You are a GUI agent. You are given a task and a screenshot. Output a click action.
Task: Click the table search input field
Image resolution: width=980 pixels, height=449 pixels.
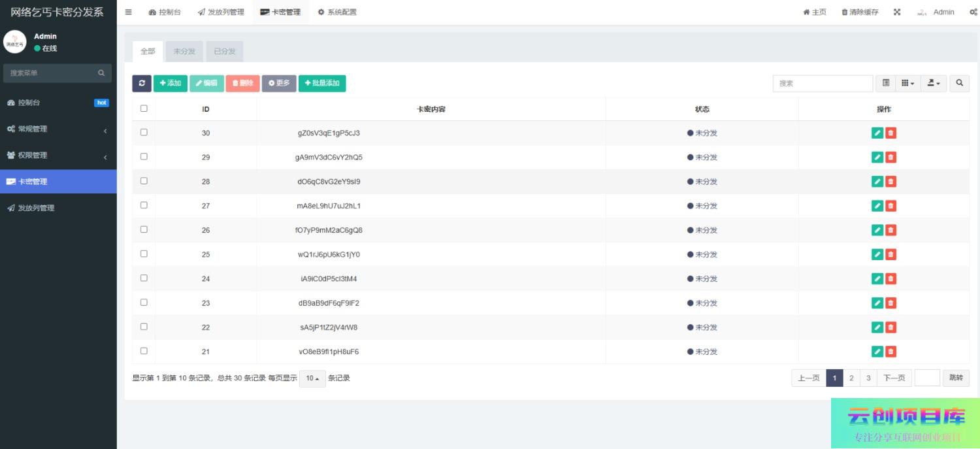(x=823, y=84)
